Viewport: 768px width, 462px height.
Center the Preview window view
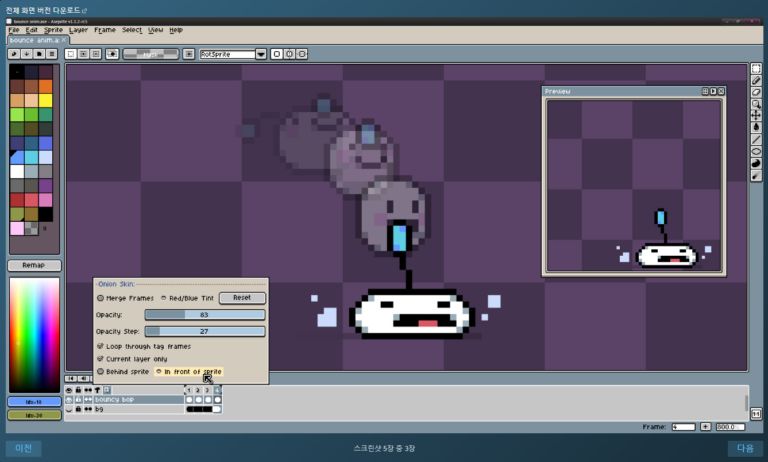pos(705,91)
